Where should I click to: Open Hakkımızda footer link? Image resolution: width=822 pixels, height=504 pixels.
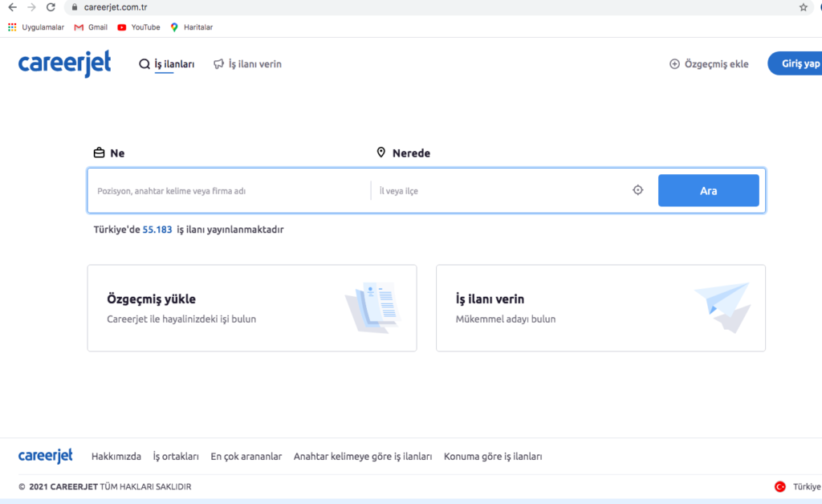click(x=116, y=457)
